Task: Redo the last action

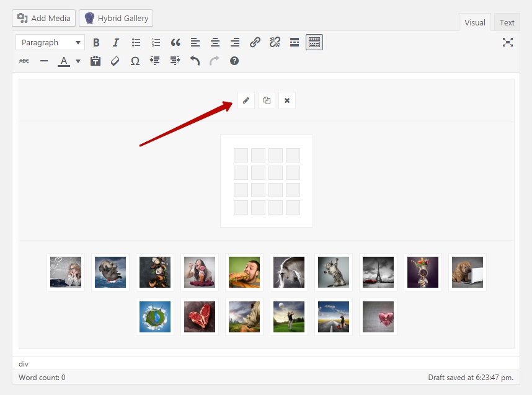Action: (x=215, y=61)
